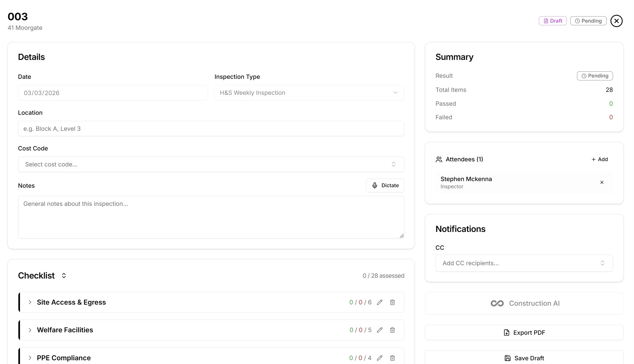Delete the PPE Compliance section
This screenshot has width=634, height=364.
[x=392, y=358]
